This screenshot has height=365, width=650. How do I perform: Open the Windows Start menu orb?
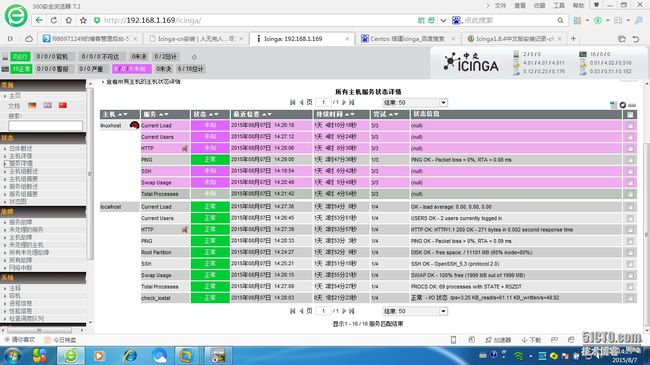coord(12,356)
